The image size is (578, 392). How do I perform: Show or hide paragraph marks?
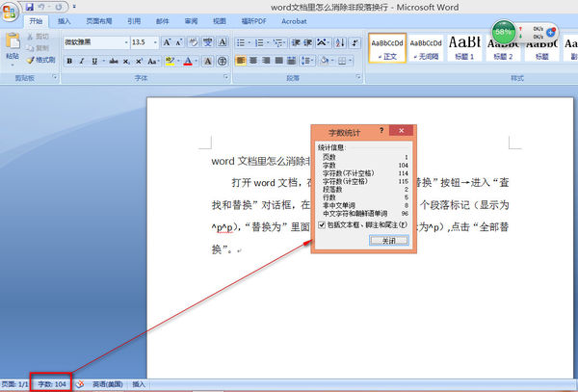(x=355, y=42)
